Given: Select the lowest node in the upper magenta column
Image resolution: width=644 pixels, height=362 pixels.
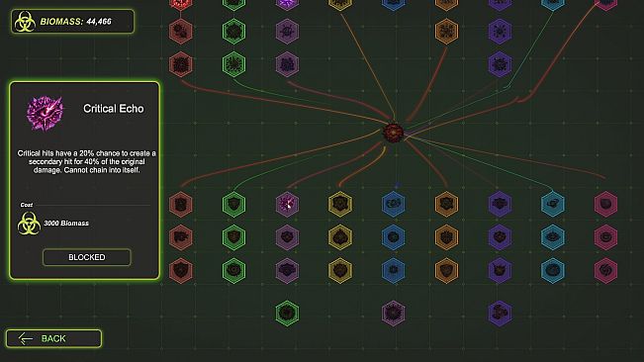Looking at the screenshot, I should (x=287, y=64).
